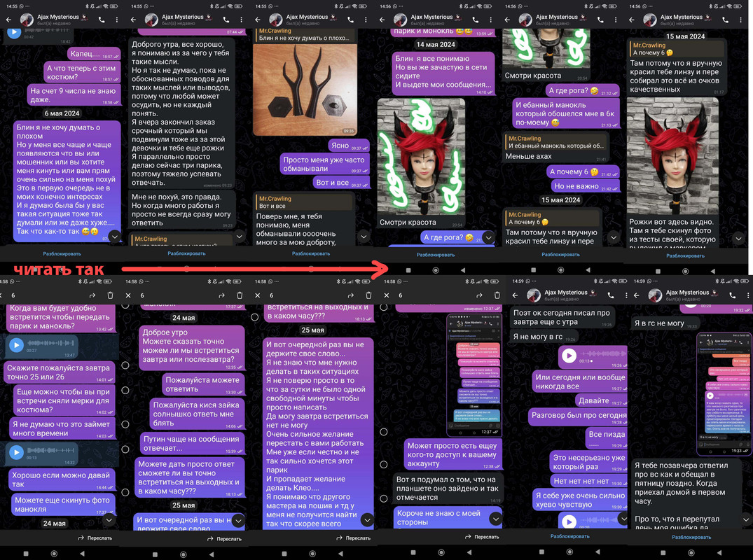The height and width of the screenshot is (560, 753).
Task: Call icon in the 'Рожки вот здесь видно' chat
Action: 725,20
